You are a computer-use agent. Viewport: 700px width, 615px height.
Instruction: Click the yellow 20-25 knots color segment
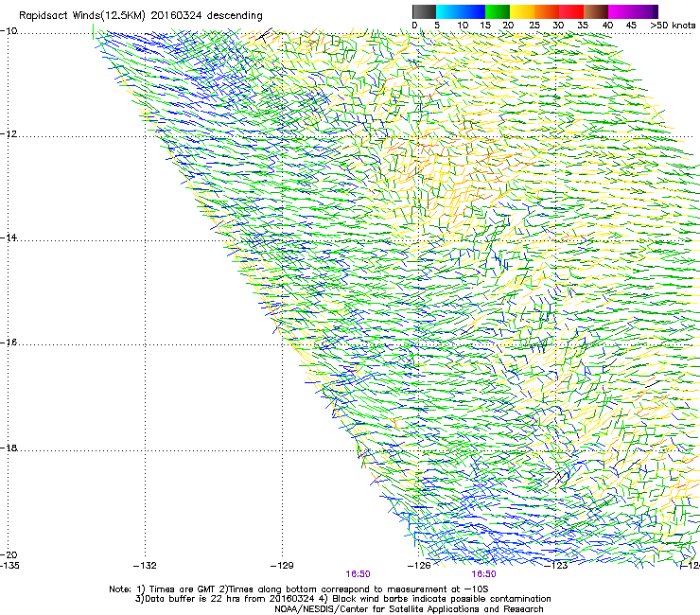point(522,11)
